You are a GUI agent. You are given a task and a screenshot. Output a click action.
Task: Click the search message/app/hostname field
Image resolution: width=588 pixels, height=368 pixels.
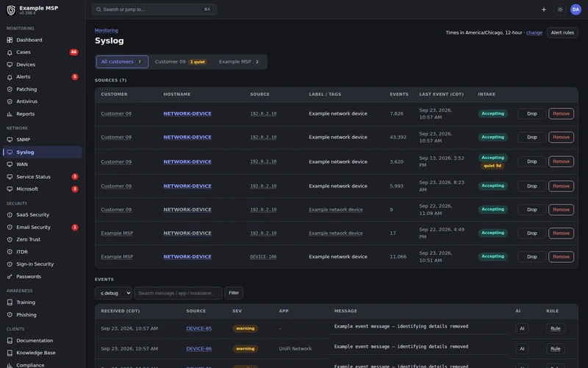tap(178, 293)
